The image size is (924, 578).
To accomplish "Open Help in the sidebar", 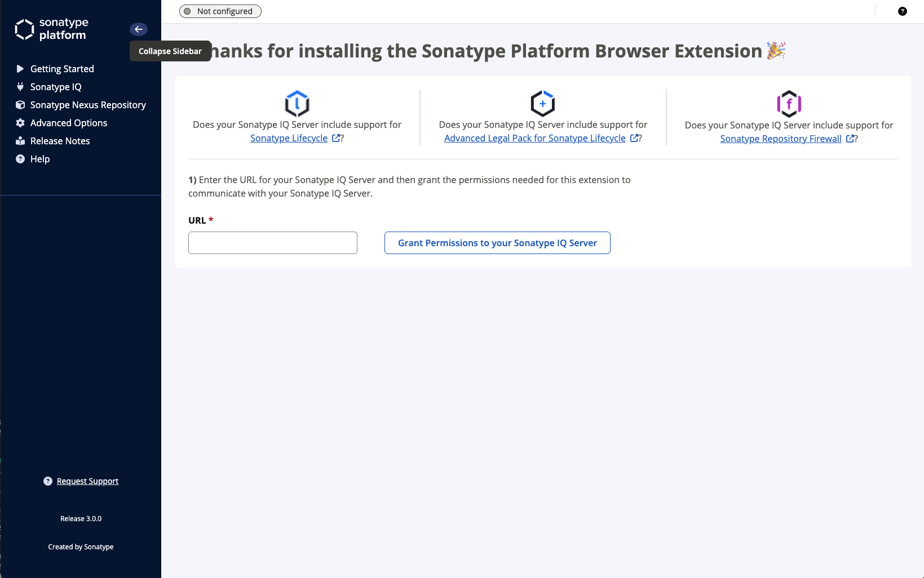I will point(40,159).
